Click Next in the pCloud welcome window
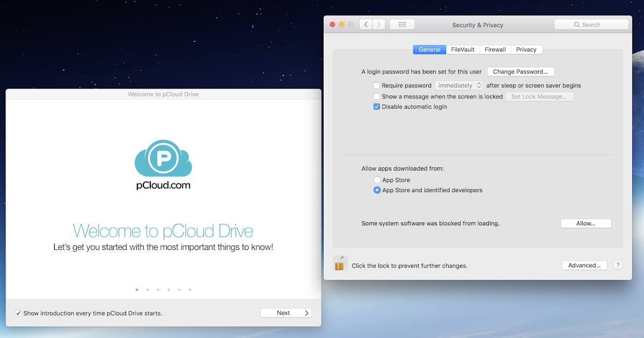644x338 pixels. [x=286, y=313]
